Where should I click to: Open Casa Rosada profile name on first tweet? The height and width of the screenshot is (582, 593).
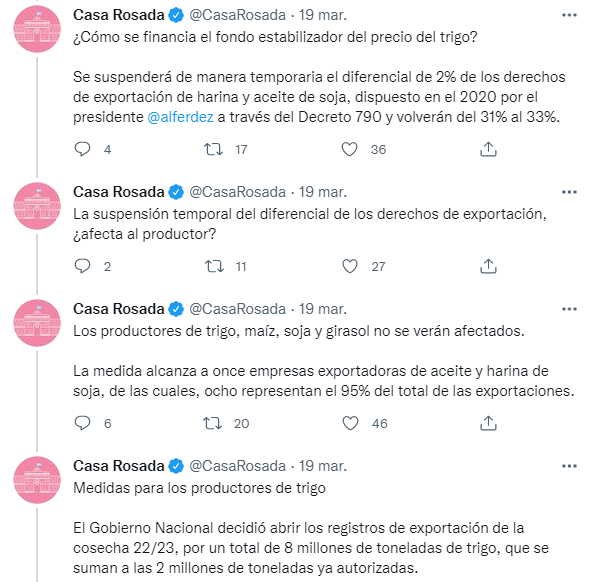tap(119, 15)
